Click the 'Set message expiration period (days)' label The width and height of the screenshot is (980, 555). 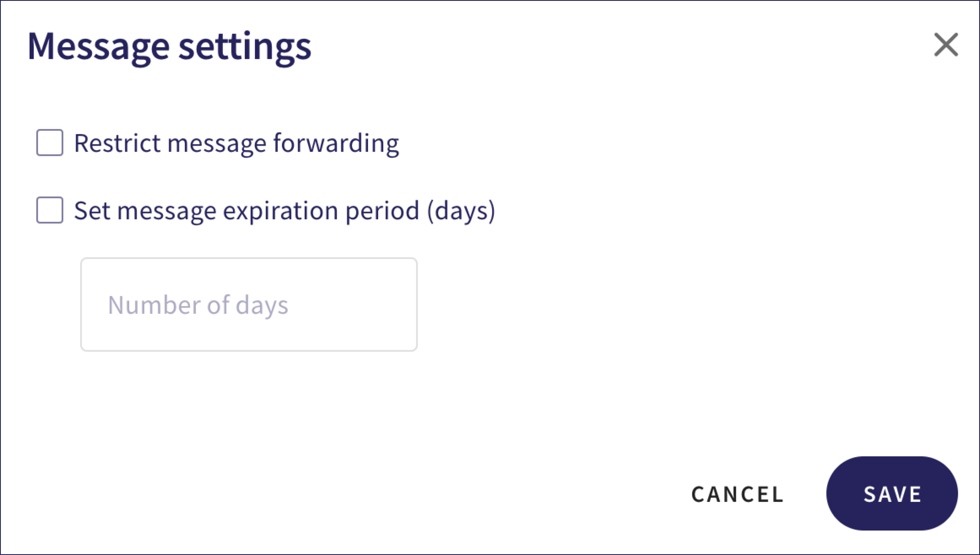(x=284, y=210)
